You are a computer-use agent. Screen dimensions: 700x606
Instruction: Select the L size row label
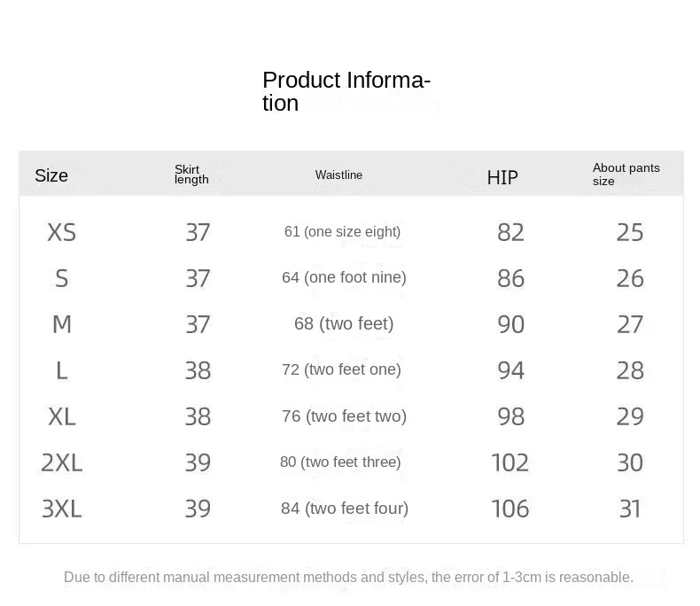tap(61, 370)
